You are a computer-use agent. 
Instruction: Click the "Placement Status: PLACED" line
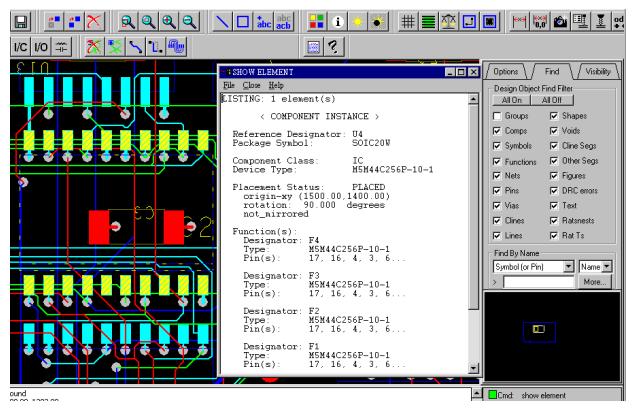309,187
